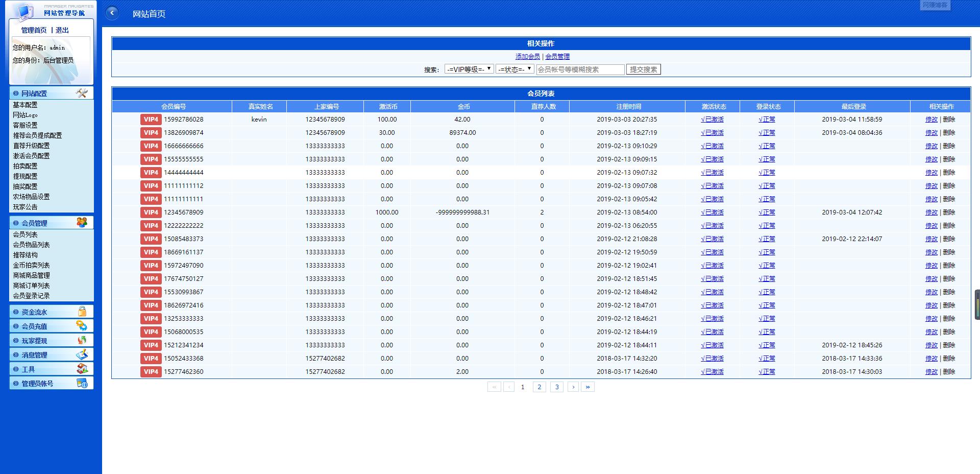Open the 状态 filter dropdown
This screenshot has width=980, height=474.
[515, 69]
